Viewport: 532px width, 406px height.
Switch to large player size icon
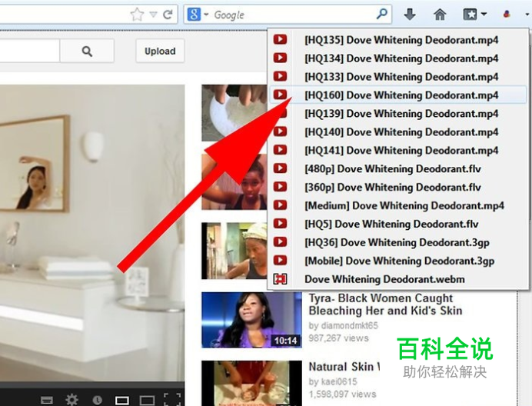point(147,401)
